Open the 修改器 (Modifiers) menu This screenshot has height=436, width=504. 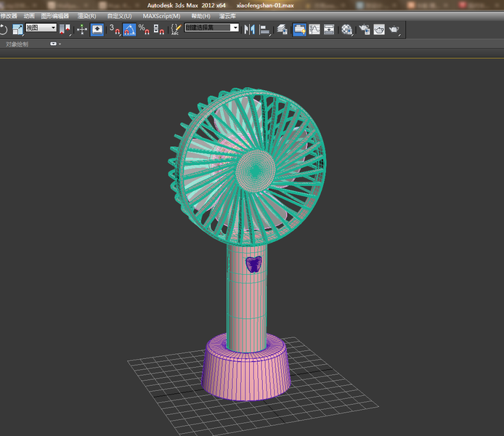click(9, 16)
